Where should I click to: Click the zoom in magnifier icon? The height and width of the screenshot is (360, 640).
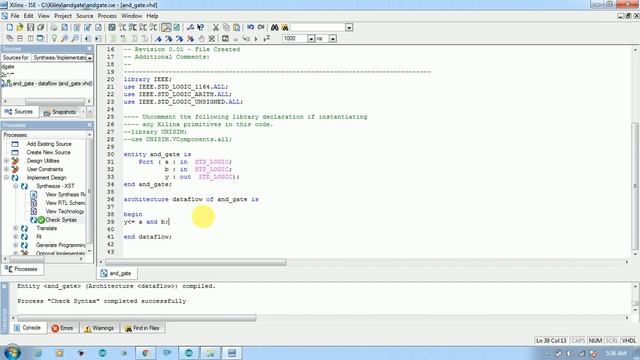tap(64, 38)
